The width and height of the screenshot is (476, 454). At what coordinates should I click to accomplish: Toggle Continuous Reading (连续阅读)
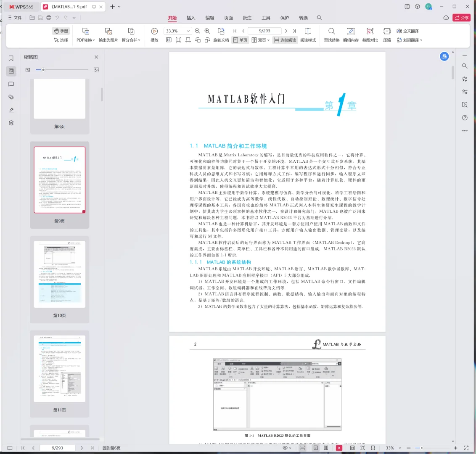tap(285, 40)
